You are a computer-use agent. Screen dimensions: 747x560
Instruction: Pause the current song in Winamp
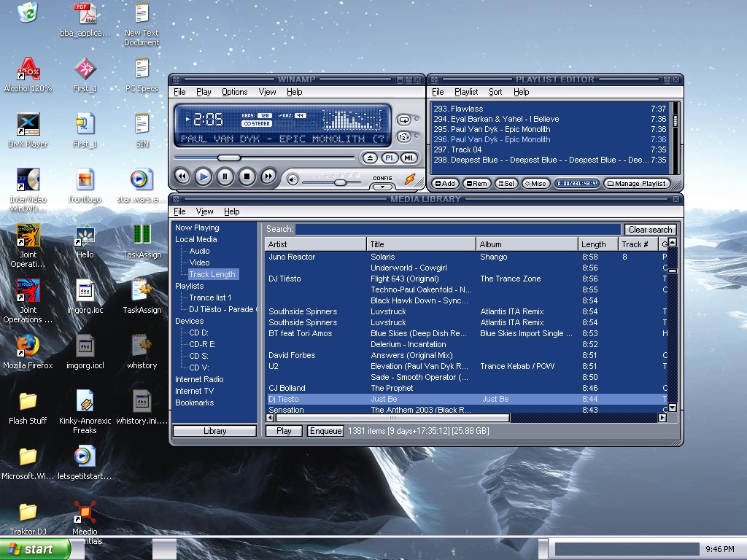coord(225,176)
